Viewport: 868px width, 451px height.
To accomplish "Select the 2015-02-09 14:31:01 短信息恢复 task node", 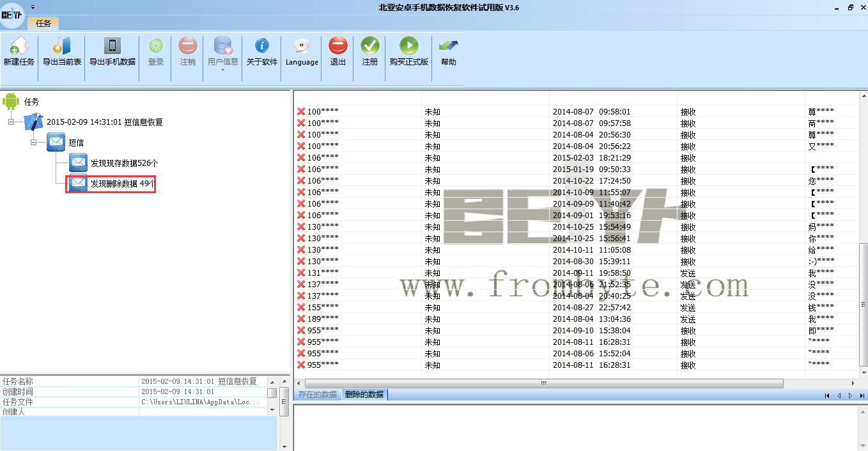I will click(105, 122).
